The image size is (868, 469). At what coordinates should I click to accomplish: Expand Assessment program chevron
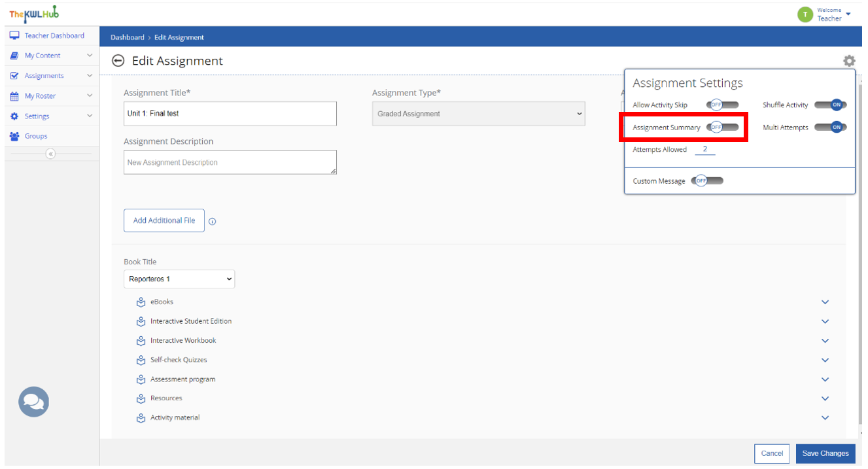(x=825, y=379)
